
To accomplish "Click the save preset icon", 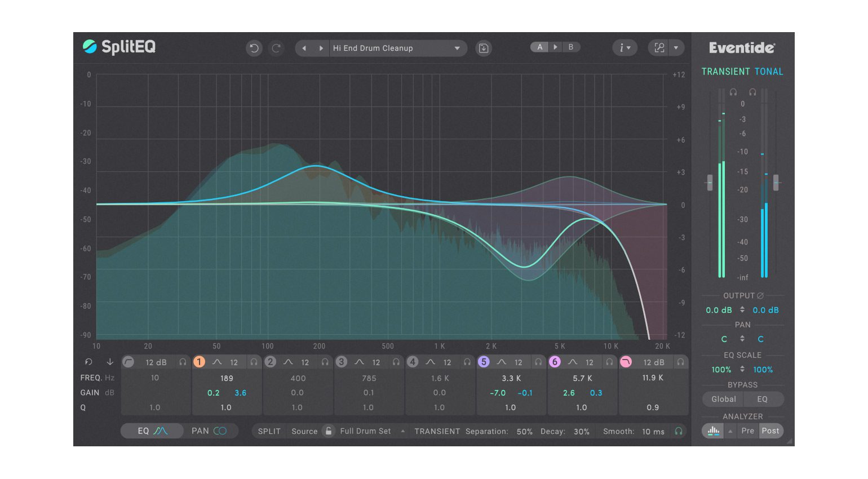I will (x=484, y=48).
